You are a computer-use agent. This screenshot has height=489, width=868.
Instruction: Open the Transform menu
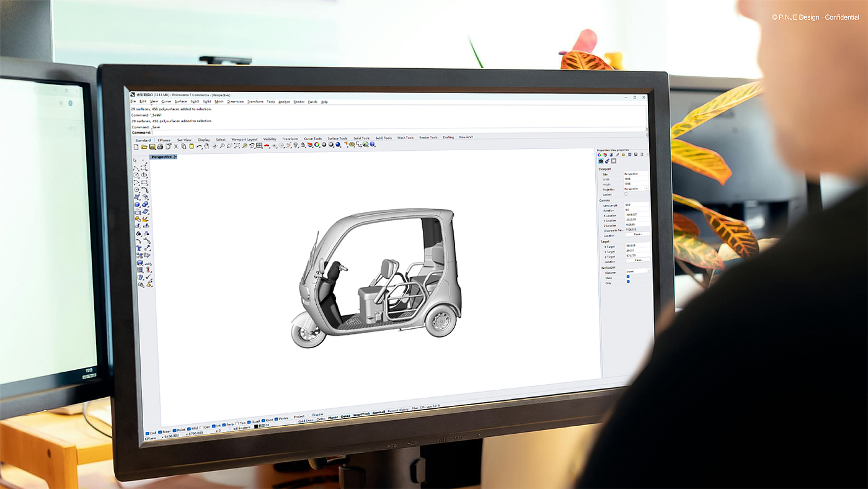tap(255, 101)
